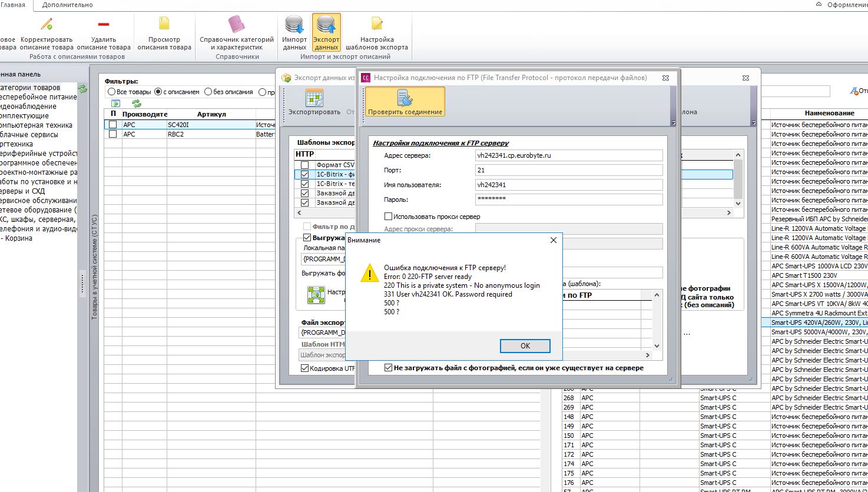868x492 pixels.
Task: Click the Проверить соединение toolbar button
Action: click(x=406, y=101)
